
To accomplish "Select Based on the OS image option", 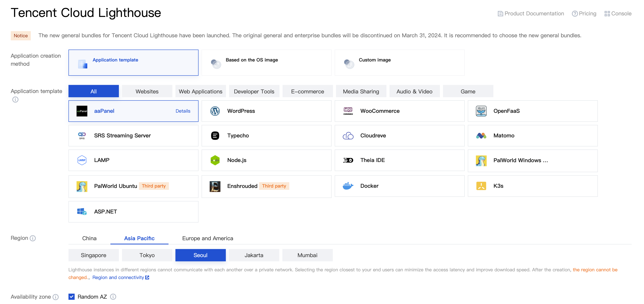I will (266, 62).
